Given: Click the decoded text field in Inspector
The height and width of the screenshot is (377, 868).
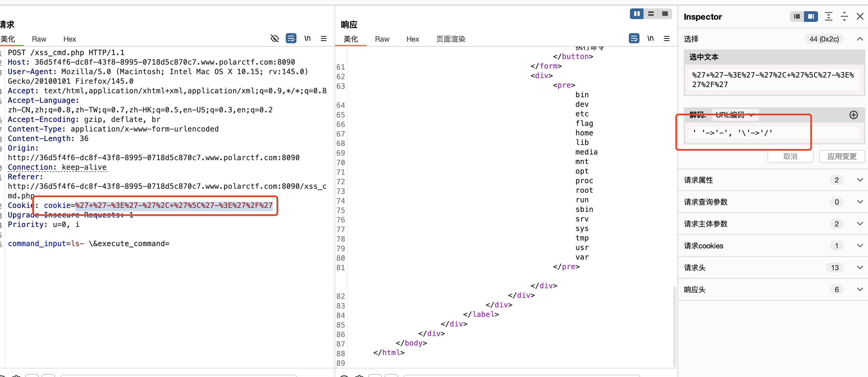Looking at the screenshot, I should [x=772, y=133].
